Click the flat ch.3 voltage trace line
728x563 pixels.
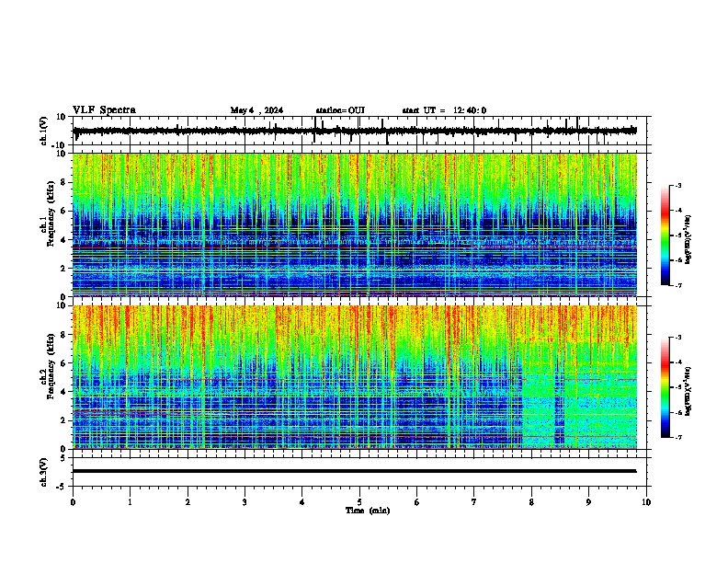[x=354, y=471]
